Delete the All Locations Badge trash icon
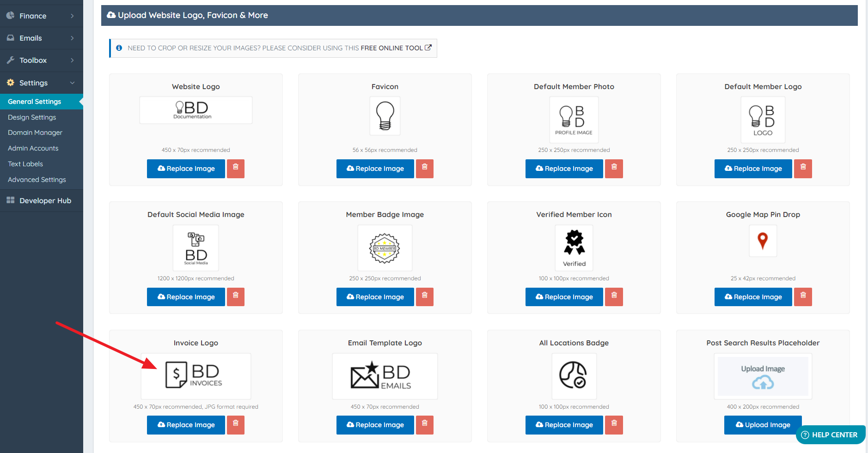 [x=614, y=425]
